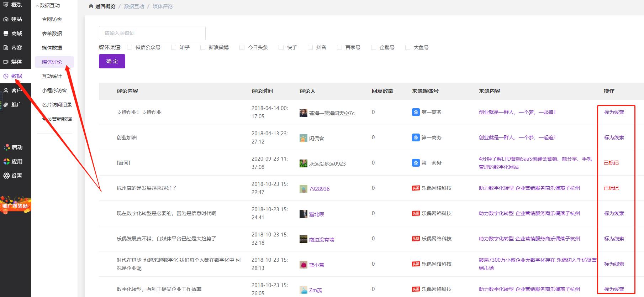The width and height of the screenshot is (644, 297).
Task: Open the 概览 overview sidebar icon
Action: pyautogui.click(x=6, y=5)
